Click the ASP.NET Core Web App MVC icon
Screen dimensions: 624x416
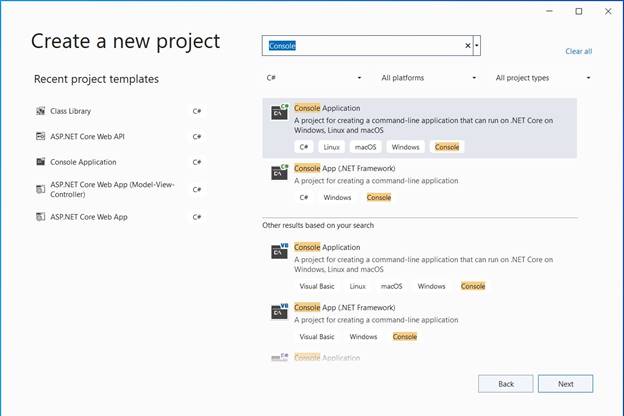click(41, 189)
